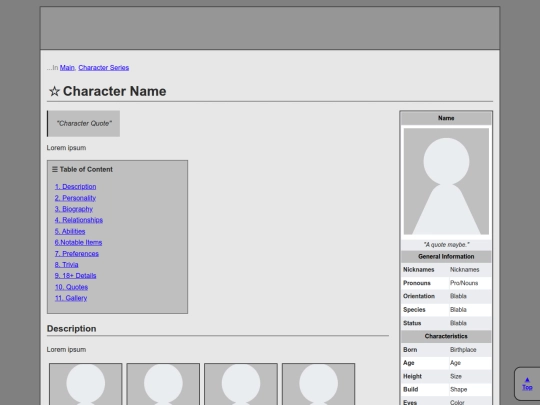Open the Main breadcrumb link

(x=67, y=68)
